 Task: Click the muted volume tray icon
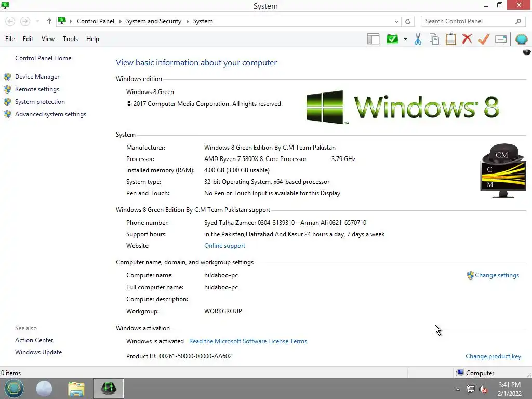point(483,389)
